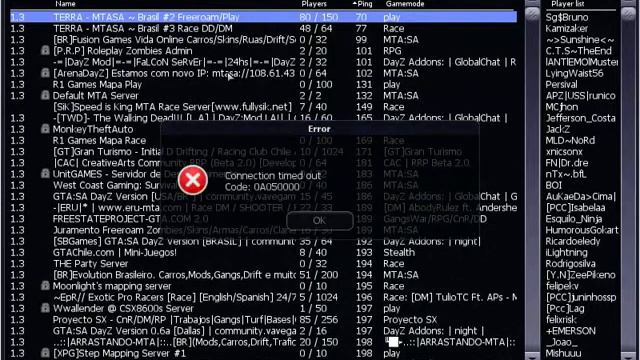Click player Mishuuu in Player list
Viewport: 640px width, 360px height.
pos(563,353)
